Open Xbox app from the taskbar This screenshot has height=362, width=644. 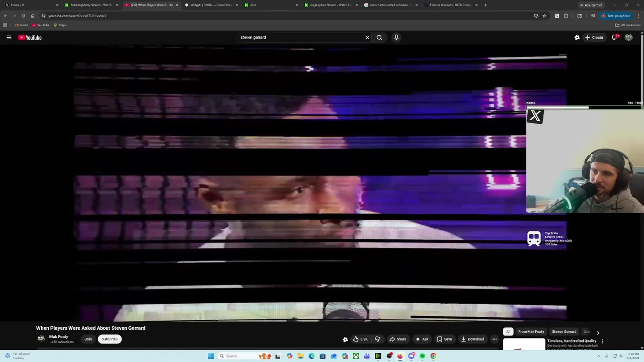click(356, 356)
